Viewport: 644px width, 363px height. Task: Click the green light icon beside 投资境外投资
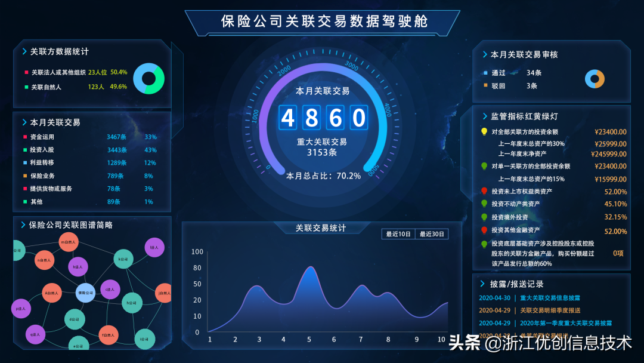[484, 217]
